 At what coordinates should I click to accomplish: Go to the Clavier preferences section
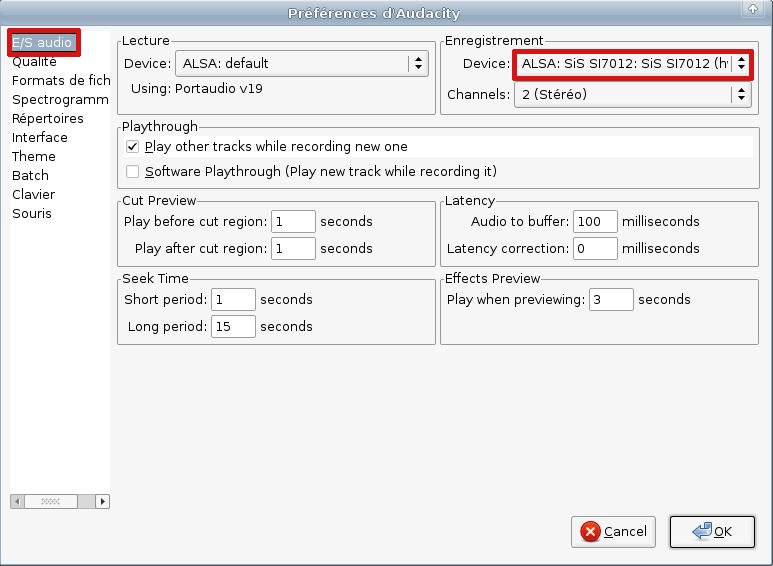coord(33,195)
